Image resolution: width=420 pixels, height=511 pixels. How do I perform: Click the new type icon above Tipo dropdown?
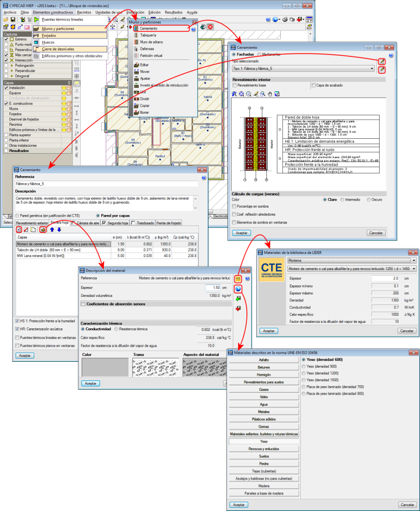coord(382,61)
